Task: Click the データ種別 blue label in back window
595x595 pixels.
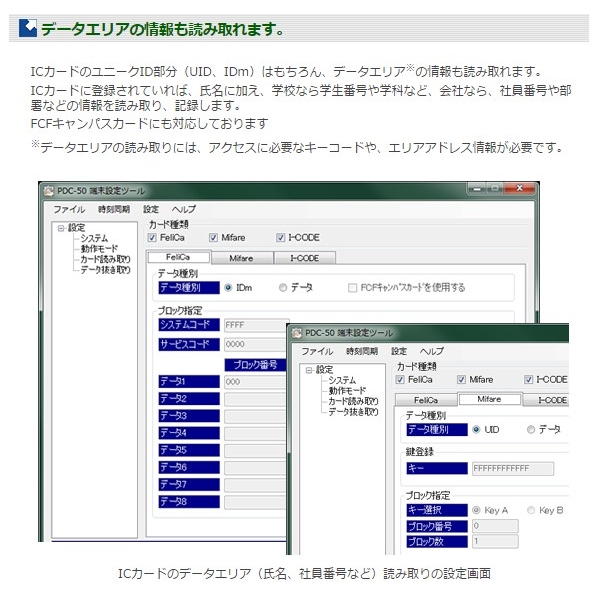Action: click(x=189, y=288)
